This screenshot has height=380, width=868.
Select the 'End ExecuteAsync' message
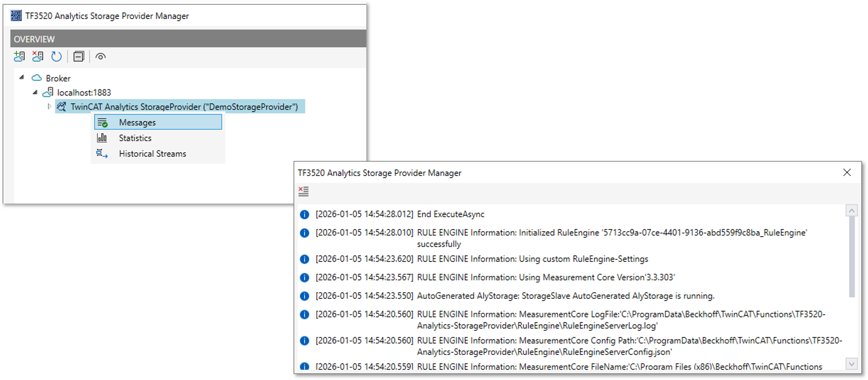(x=450, y=214)
